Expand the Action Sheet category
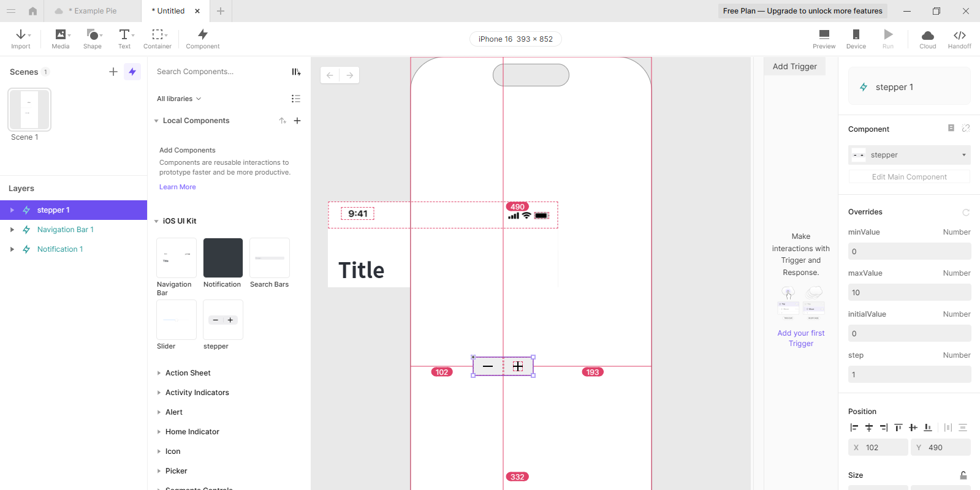Screen dimensions: 980x490 [159, 373]
